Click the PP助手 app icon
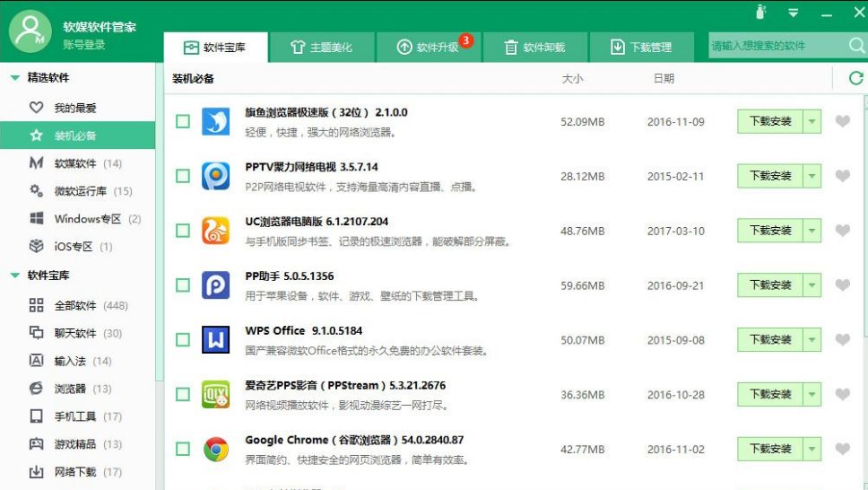868x490 pixels. [215, 285]
